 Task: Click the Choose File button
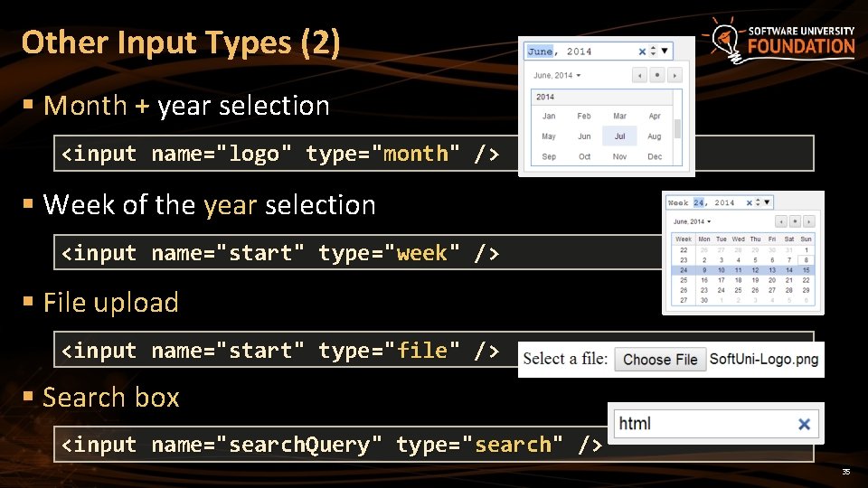[x=660, y=360]
